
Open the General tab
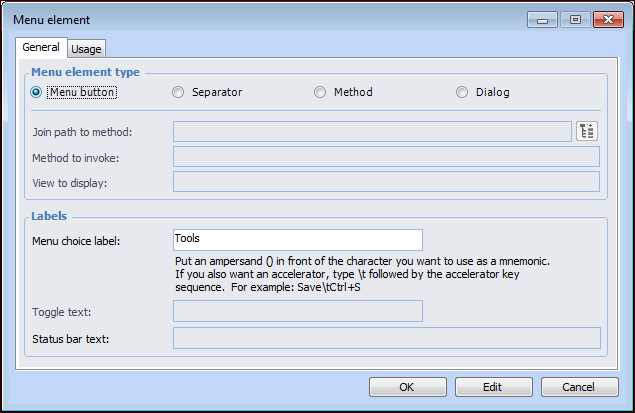tap(41, 47)
